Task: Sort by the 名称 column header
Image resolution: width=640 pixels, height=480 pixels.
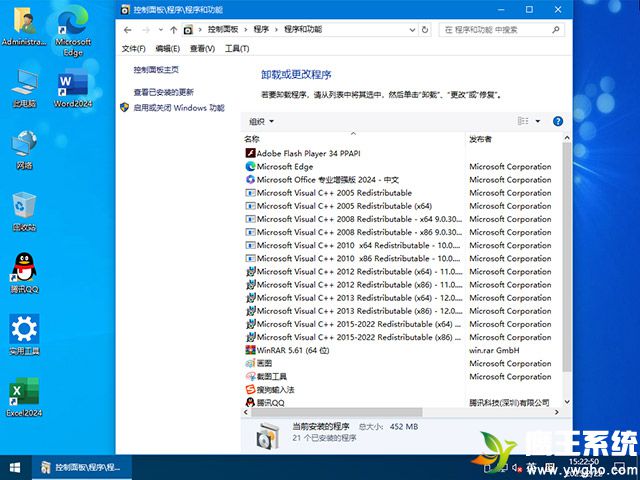Action: click(x=353, y=139)
